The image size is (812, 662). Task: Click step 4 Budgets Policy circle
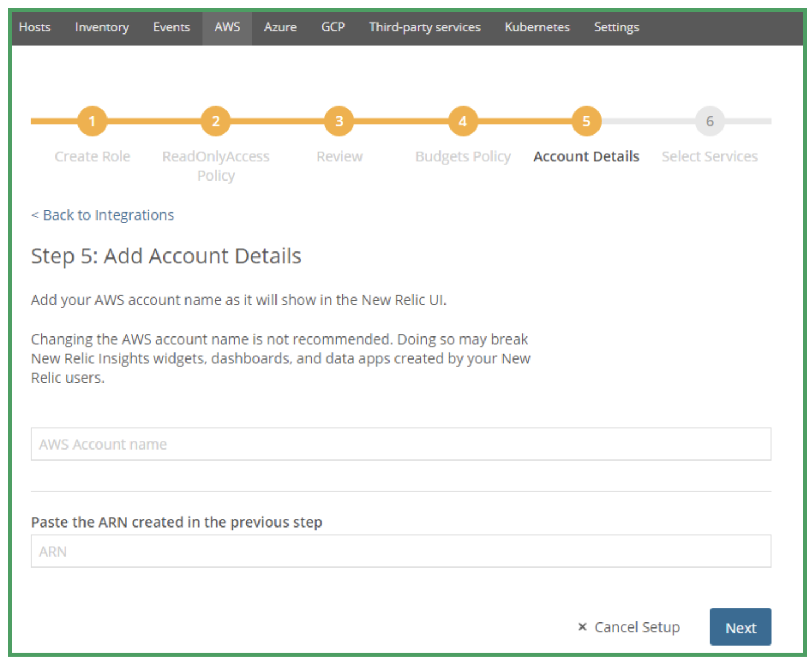(x=463, y=121)
